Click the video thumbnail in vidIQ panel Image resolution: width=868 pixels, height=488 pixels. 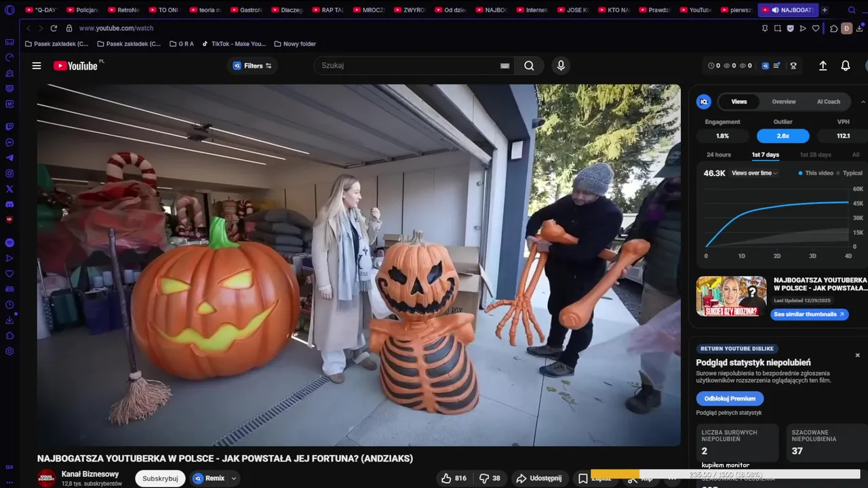731,296
